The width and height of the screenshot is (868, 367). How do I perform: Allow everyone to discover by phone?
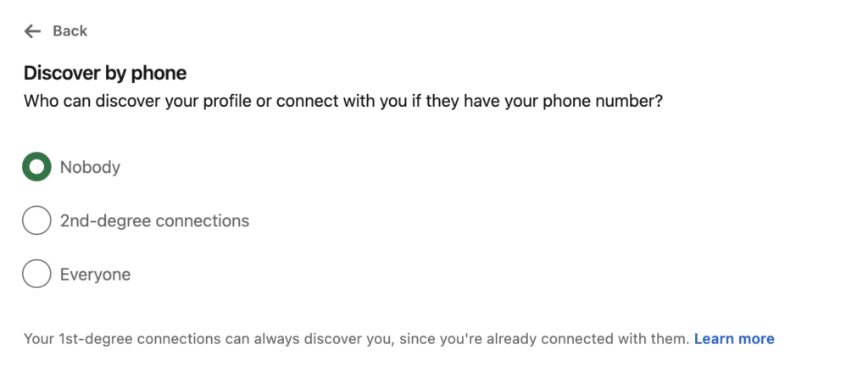(36, 274)
